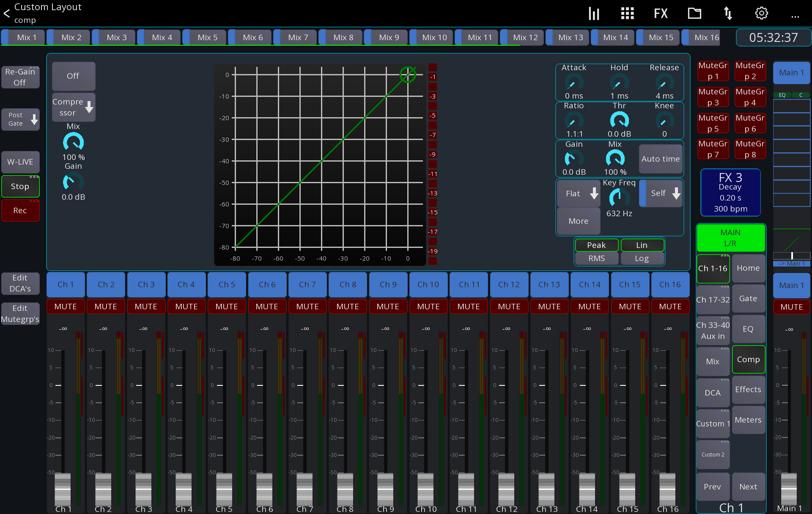Show Ch 33-40 Aux in bank
812x514 pixels.
(713, 331)
